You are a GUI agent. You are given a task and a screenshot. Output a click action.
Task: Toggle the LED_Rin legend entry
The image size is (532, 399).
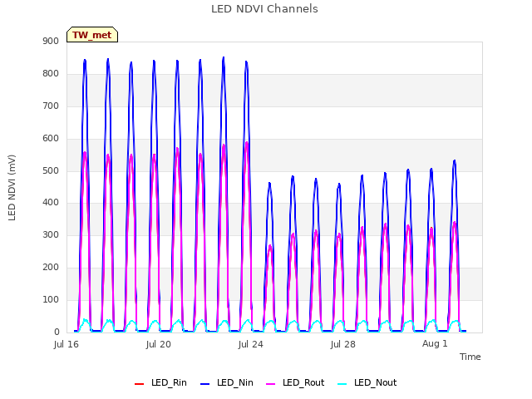point(160,383)
